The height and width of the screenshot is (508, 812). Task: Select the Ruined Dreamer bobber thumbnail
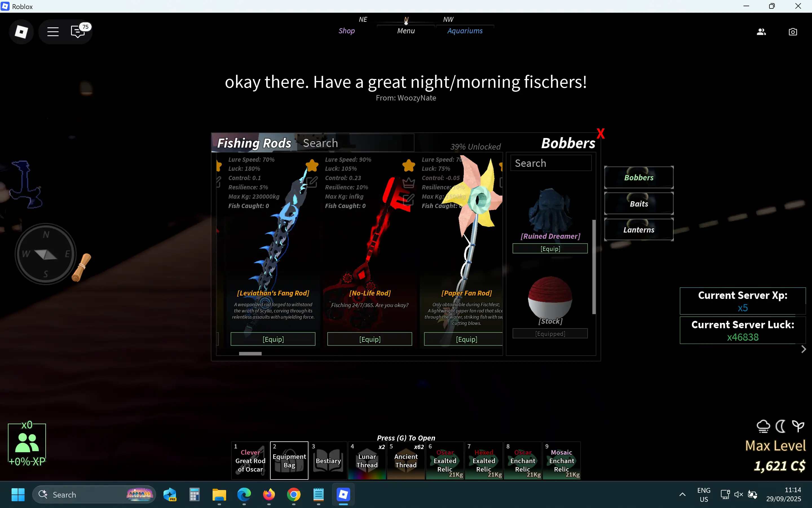[550, 210]
